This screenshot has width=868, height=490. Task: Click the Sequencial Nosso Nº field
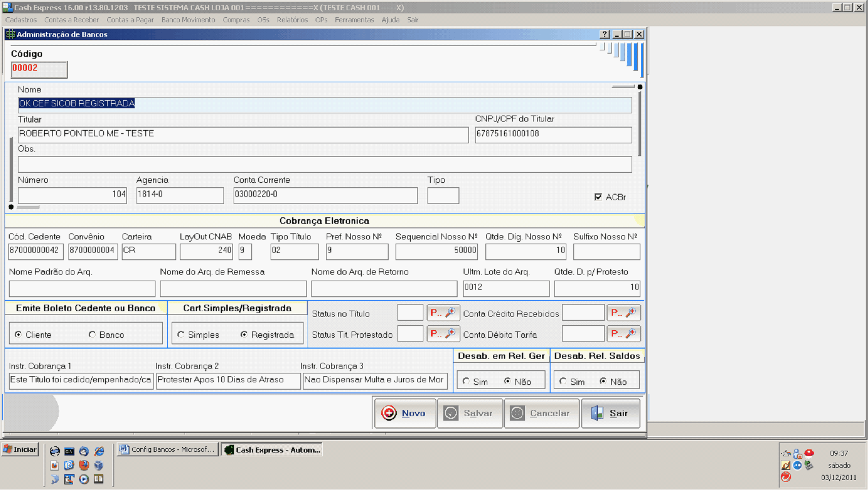click(x=436, y=251)
